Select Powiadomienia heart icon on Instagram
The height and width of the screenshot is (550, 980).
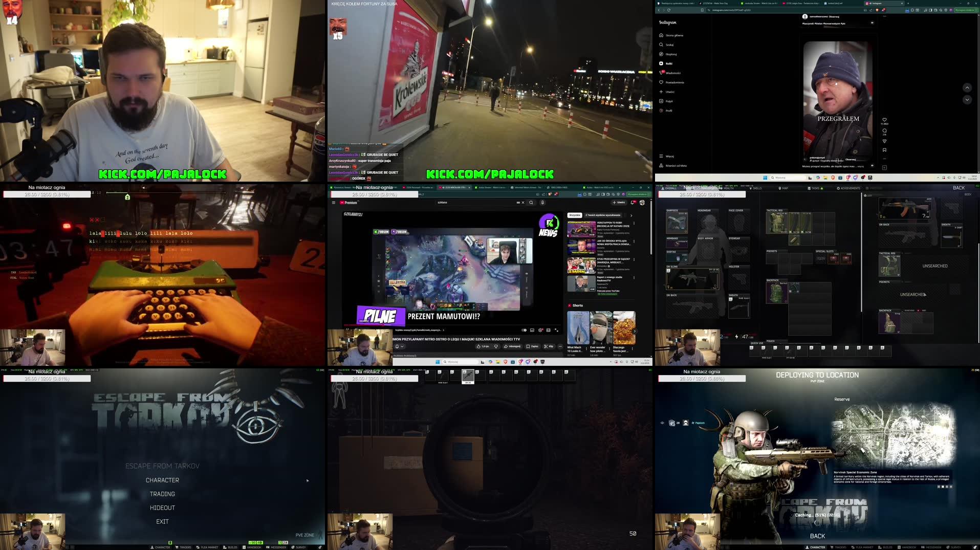click(x=661, y=82)
